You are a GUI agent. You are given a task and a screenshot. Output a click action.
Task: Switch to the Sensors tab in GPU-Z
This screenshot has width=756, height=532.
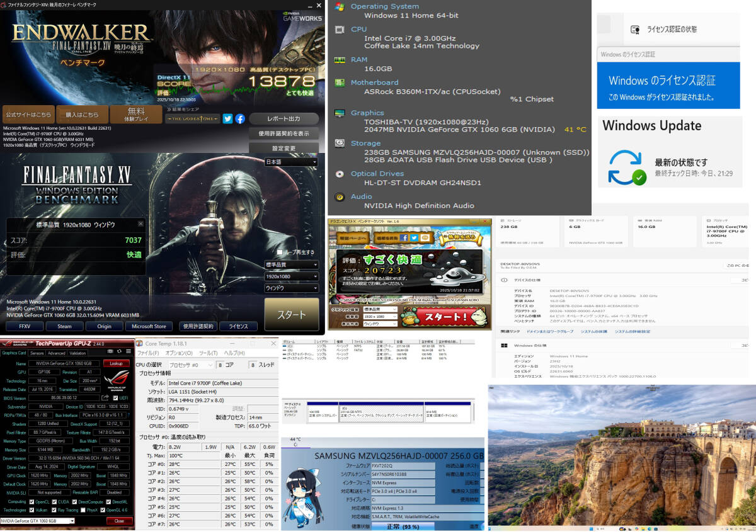pos(36,353)
